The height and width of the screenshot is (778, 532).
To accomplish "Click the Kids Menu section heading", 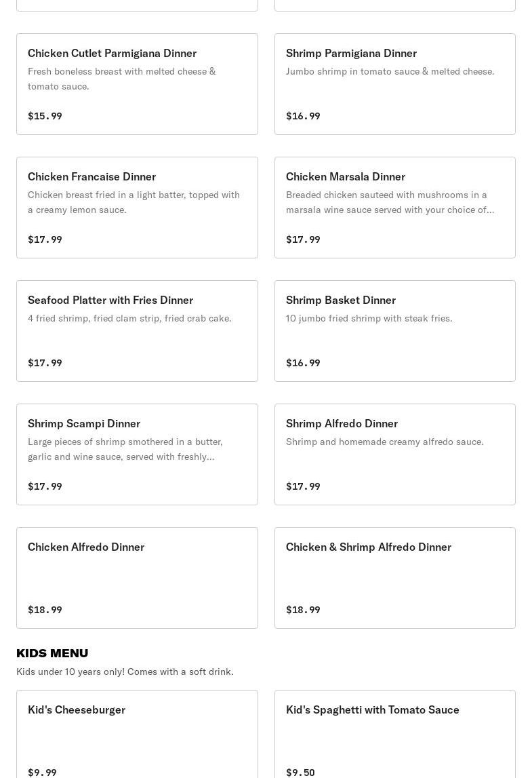I will [52, 653].
